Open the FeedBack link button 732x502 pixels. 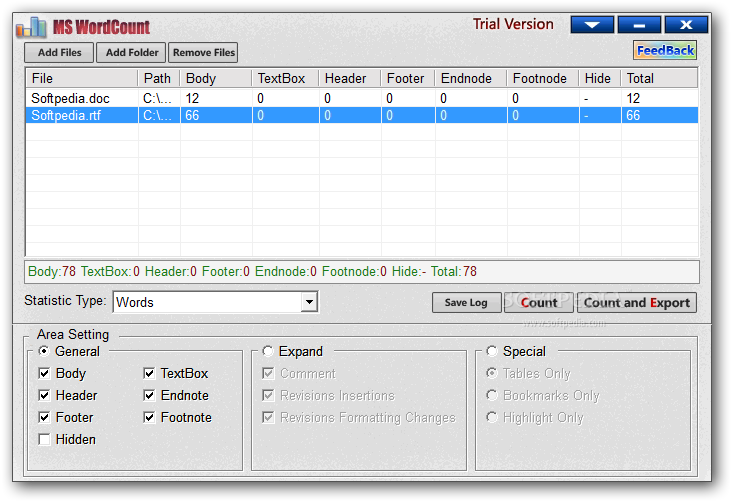[665, 50]
